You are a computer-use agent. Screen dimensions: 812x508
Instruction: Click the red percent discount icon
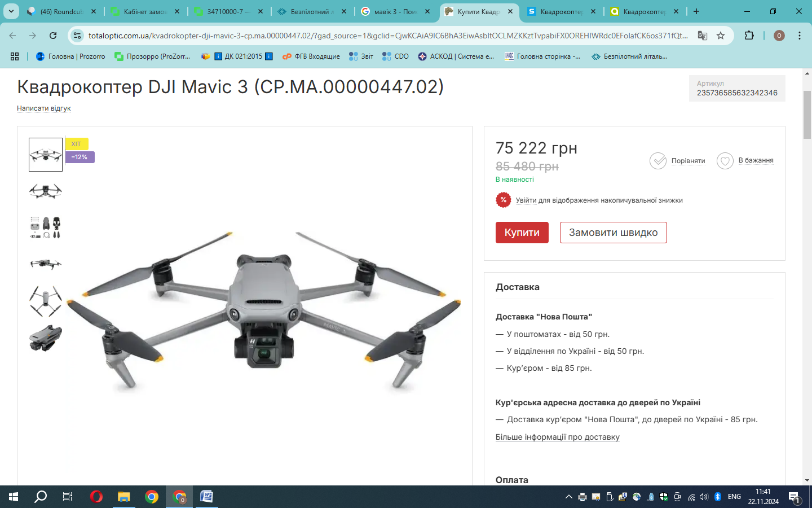coord(503,200)
